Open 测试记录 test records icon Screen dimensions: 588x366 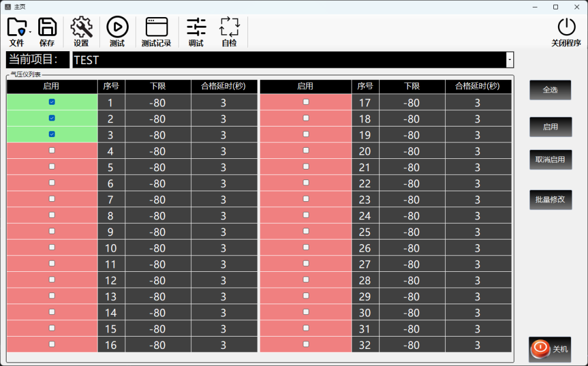[x=156, y=28]
